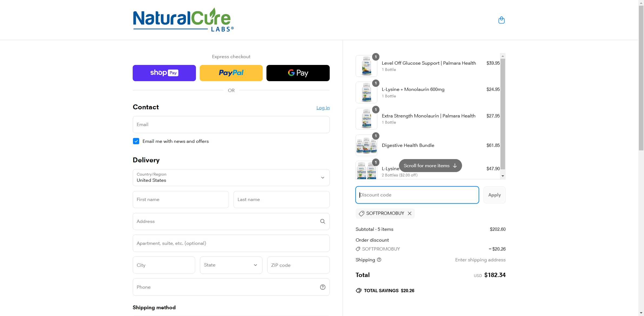The image size is (644, 316).
Task: Remove the SOFTPROMOBUY discount code
Action: [x=410, y=213]
